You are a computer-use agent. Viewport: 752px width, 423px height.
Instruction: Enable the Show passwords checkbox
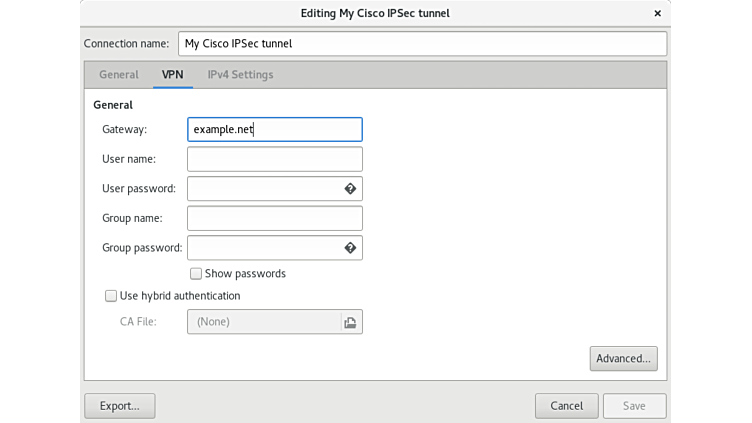tap(196, 274)
